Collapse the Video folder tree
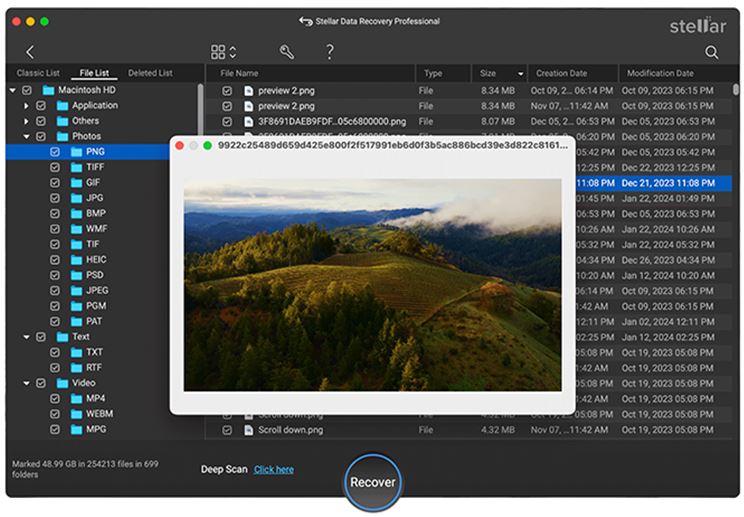The image size is (744, 517). 27,383
